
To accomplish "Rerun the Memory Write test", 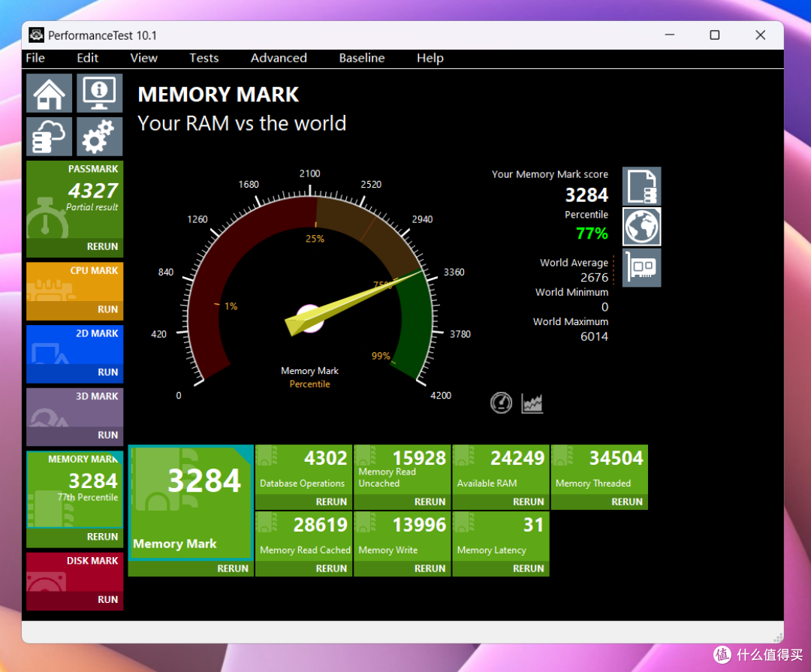I will 430,568.
